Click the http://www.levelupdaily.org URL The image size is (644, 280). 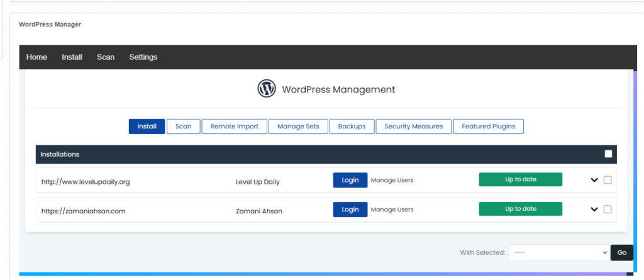click(86, 182)
